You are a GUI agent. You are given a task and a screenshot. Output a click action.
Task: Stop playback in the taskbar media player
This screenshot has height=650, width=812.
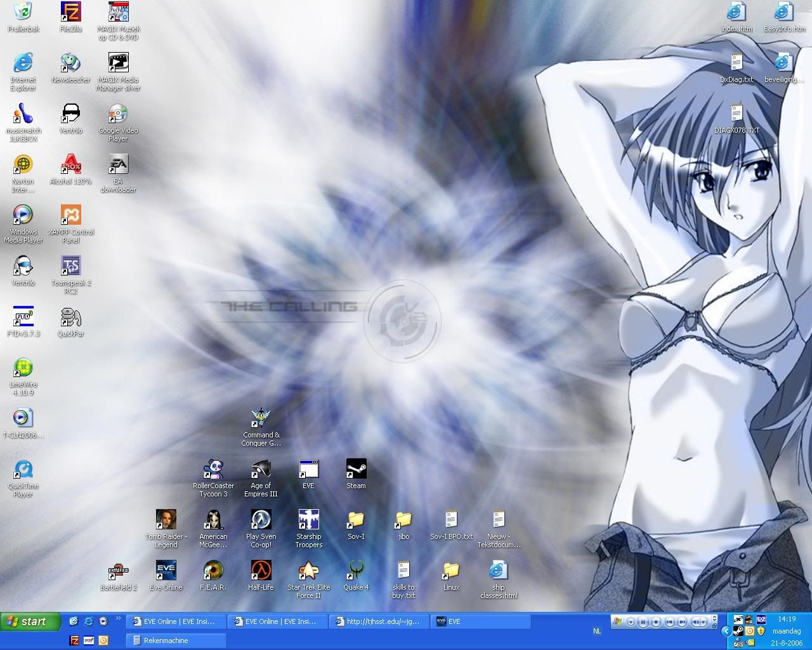(656, 622)
